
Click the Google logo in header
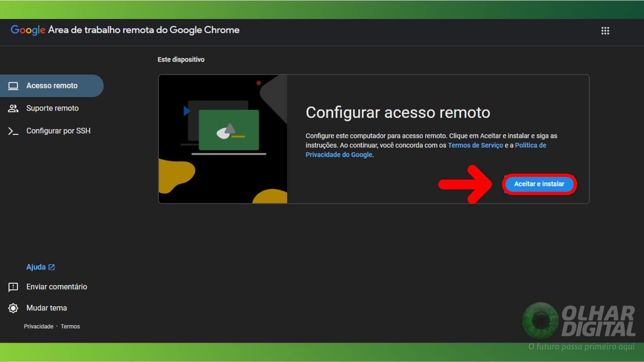pos(28,30)
